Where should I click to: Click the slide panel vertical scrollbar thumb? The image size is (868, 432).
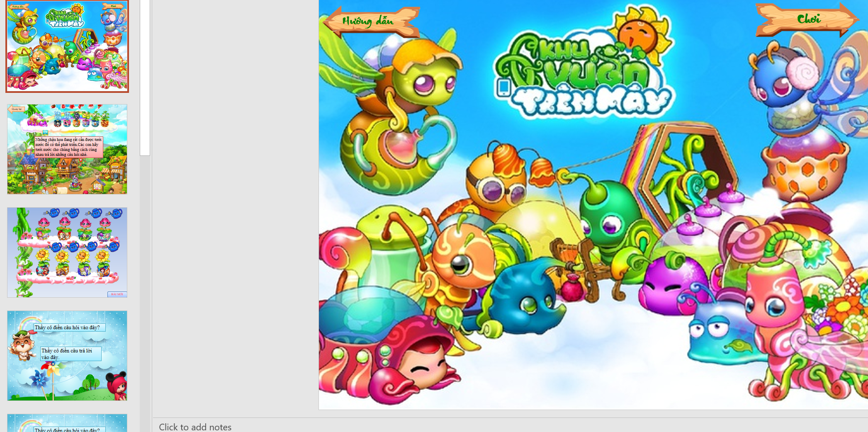click(x=145, y=77)
